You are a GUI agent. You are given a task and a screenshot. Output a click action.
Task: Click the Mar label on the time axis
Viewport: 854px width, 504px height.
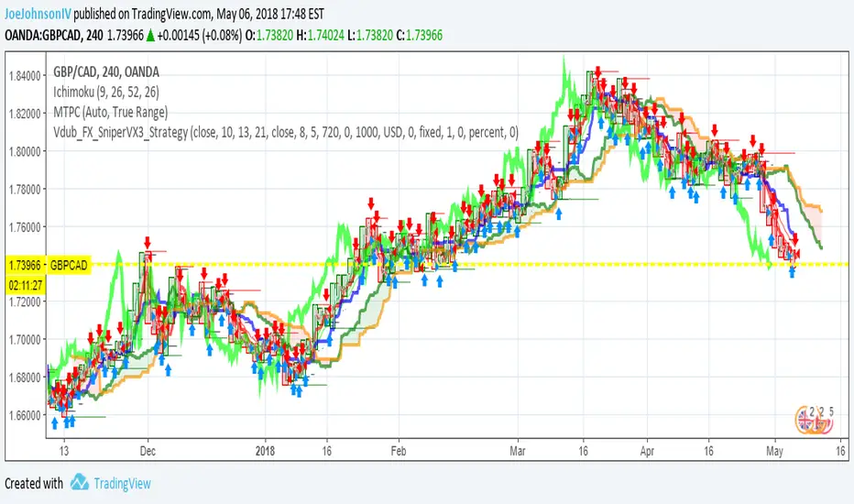(x=518, y=451)
